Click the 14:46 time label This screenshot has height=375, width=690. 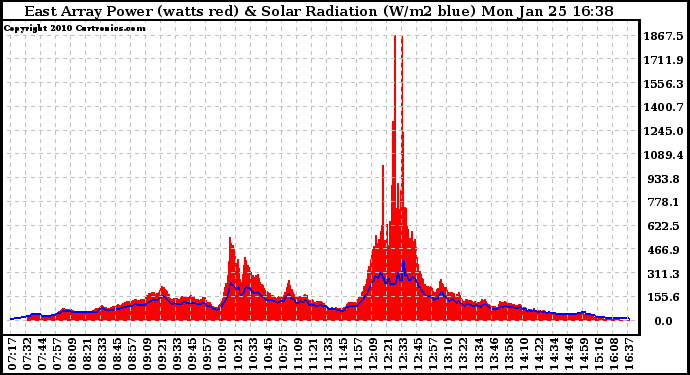point(568,354)
